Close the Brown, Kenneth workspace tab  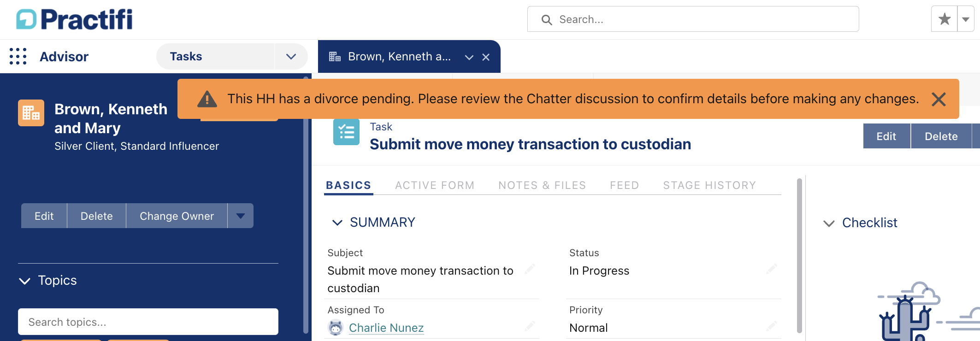[x=486, y=57]
